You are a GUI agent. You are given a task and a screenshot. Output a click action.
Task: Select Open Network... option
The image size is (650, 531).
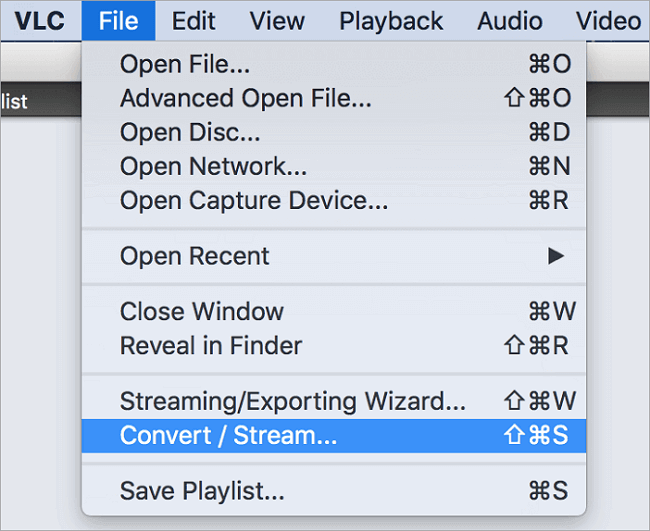[213, 167]
